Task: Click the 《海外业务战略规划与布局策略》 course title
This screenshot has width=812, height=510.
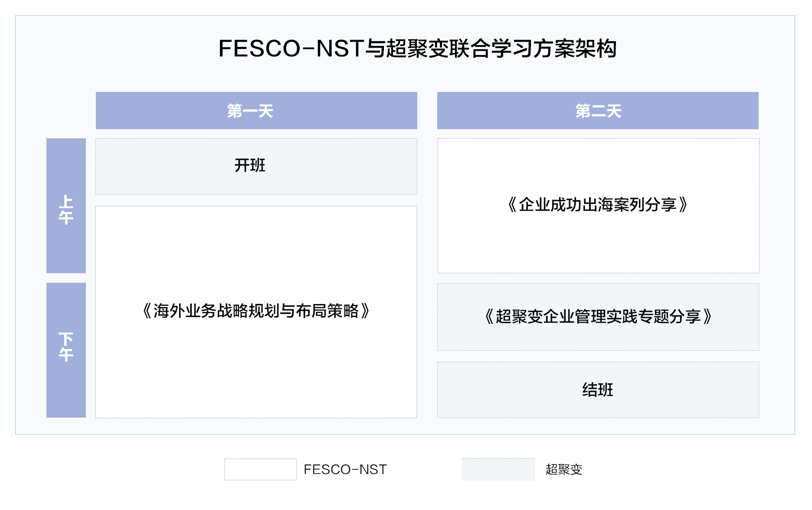Action: click(256, 311)
